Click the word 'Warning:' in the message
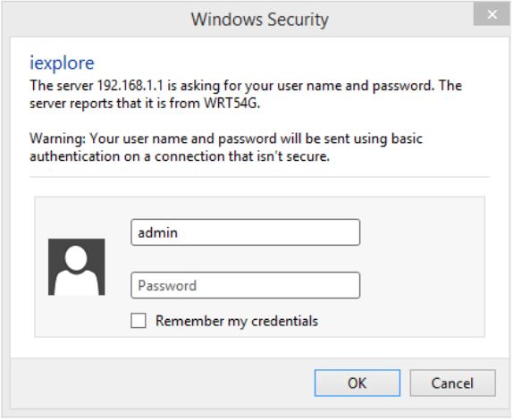The width and height of the screenshot is (513, 420). click(57, 139)
